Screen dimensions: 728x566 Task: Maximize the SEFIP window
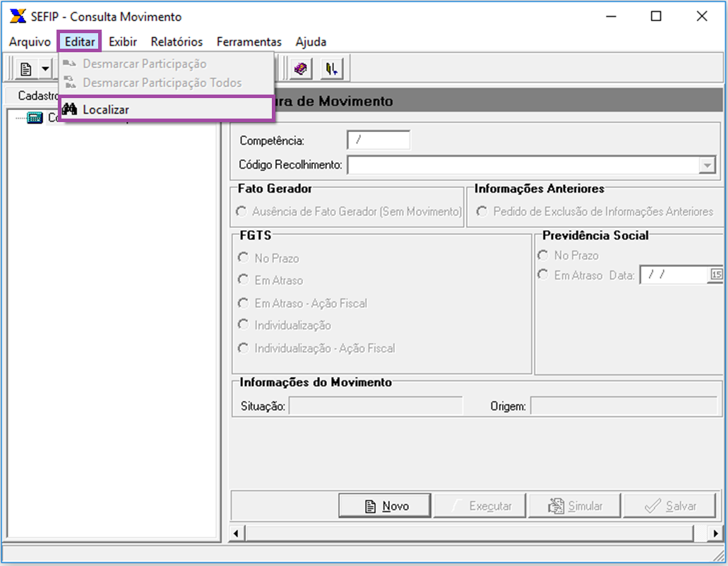coord(656,16)
